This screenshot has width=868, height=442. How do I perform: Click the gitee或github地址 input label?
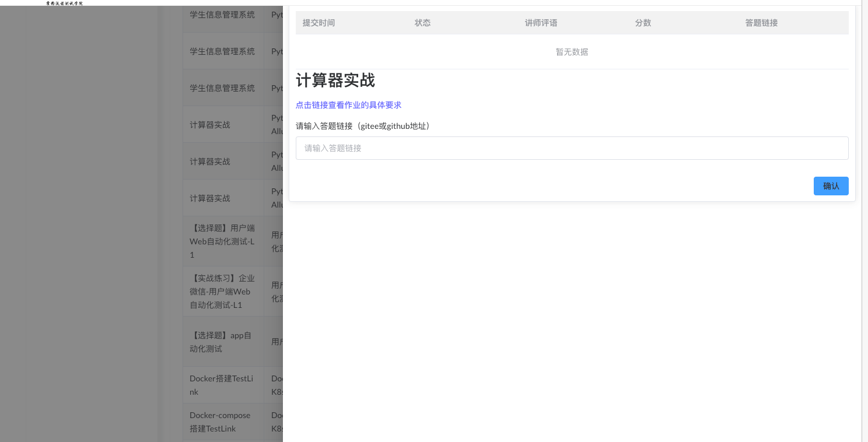tap(363, 126)
